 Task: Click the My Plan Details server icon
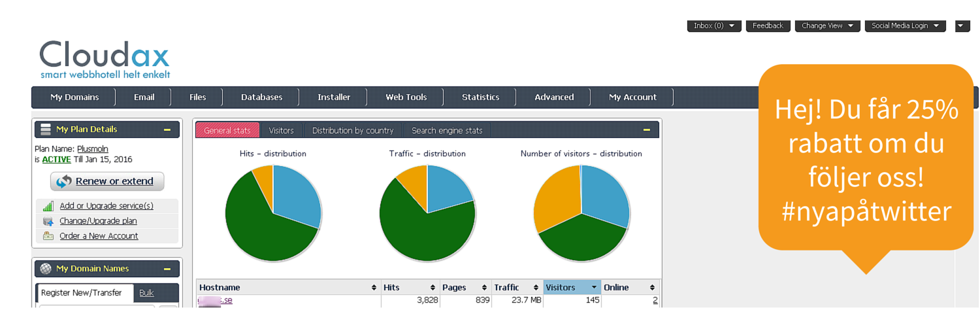[x=46, y=129]
